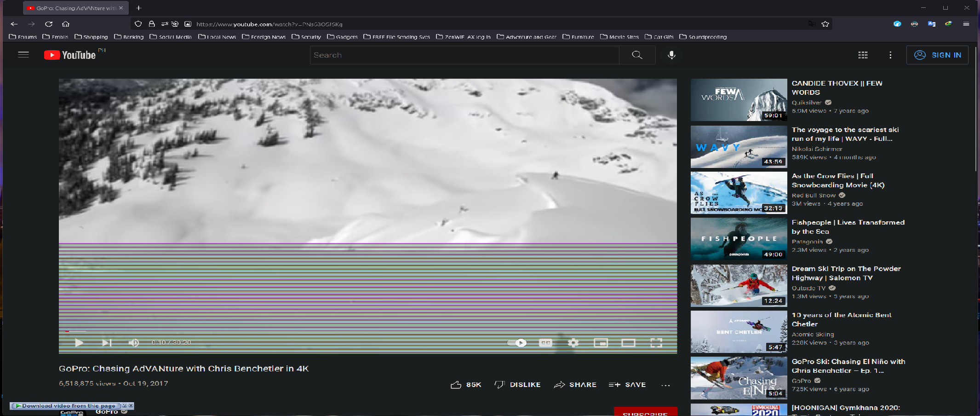The height and width of the screenshot is (416, 980).
Task: Toggle theater mode in the player
Action: (x=628, y=343)
